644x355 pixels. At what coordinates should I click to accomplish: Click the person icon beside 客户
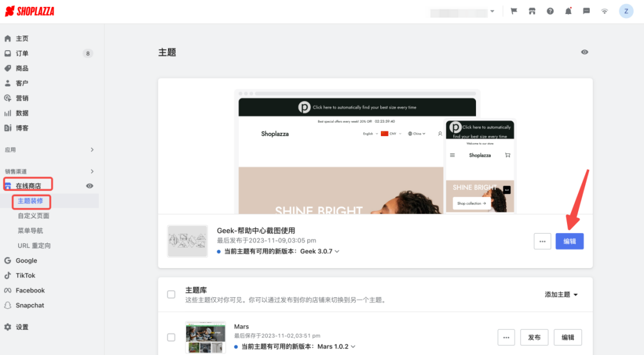pyautogui.click(x=8, y=83)
